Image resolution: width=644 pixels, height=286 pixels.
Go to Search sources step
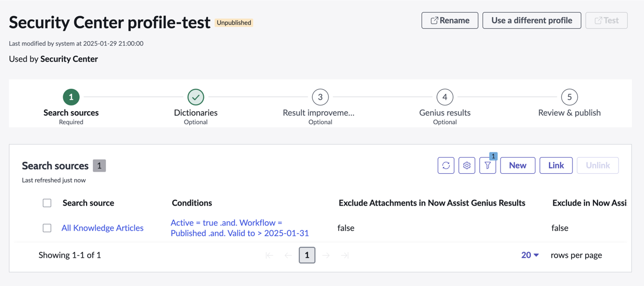(x=71, y=107)
